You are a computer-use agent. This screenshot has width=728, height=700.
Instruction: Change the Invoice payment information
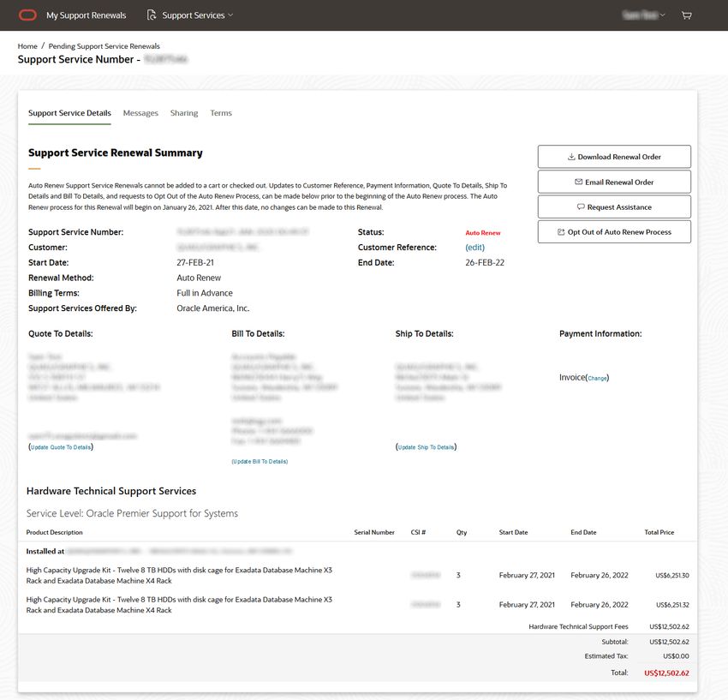(598, 378)
